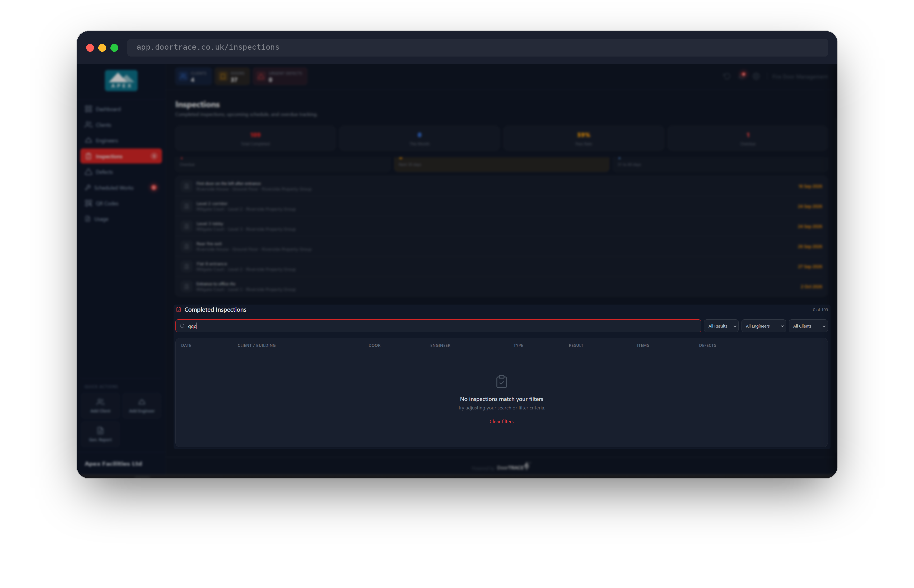Click the Apex logo in the sidebar
Viewport: 914px width, 588px height.
pyautogui.click(x=121, y=81)
